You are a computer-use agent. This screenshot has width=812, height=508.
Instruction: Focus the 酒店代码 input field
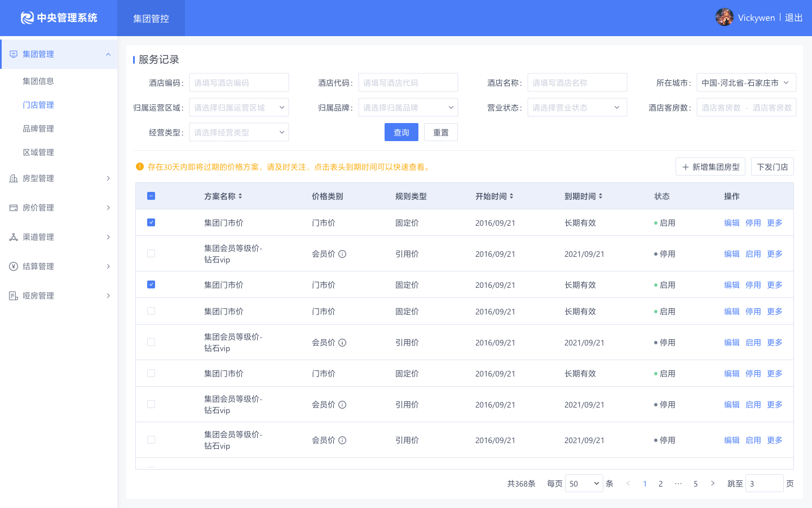pos(408,82)
